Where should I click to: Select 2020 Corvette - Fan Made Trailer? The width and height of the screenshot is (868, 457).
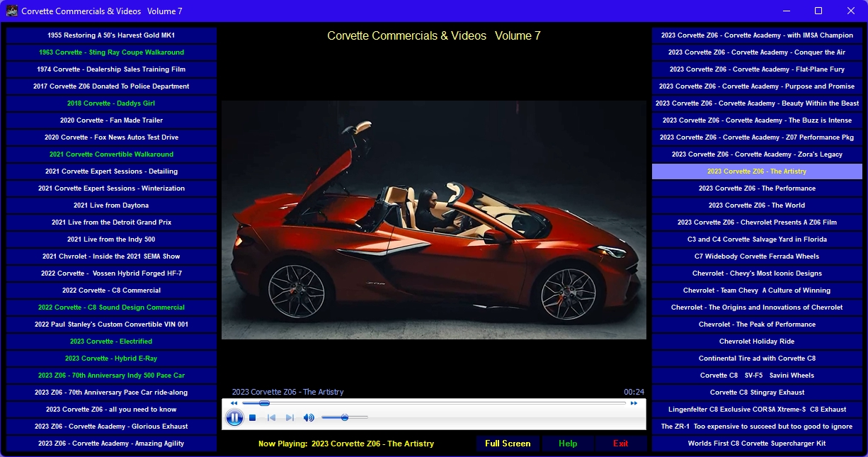click(111, 120)
